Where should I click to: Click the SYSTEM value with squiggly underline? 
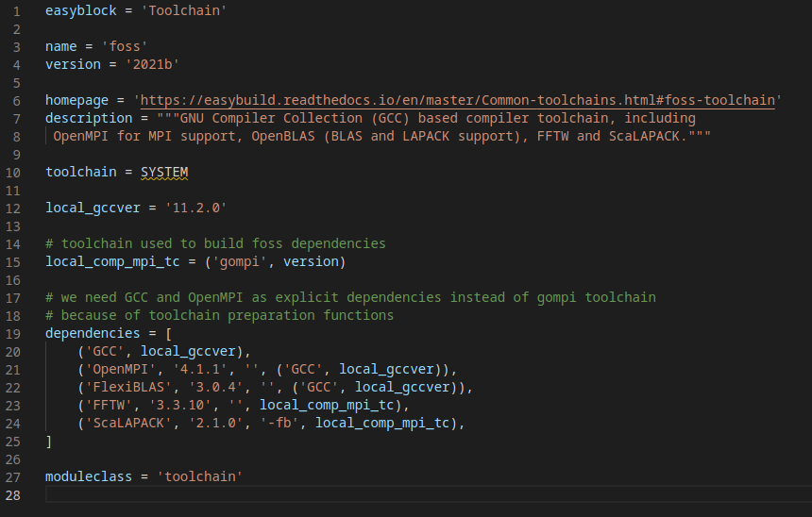pos(164,172)
